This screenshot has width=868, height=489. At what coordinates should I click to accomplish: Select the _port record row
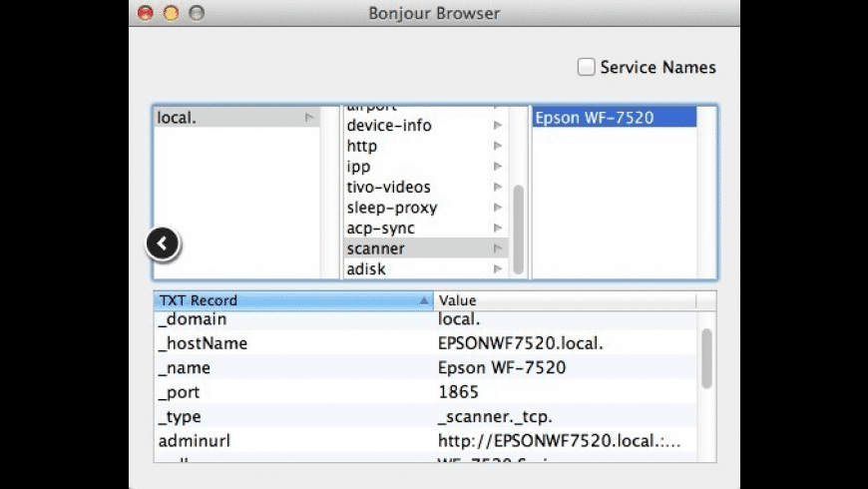click(425, 392)
